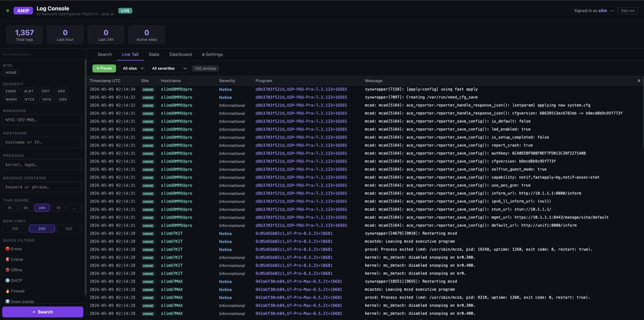This screenshot has height=320, width=644.
Task: Pause the live tail
Action: (x=104, y=68)
